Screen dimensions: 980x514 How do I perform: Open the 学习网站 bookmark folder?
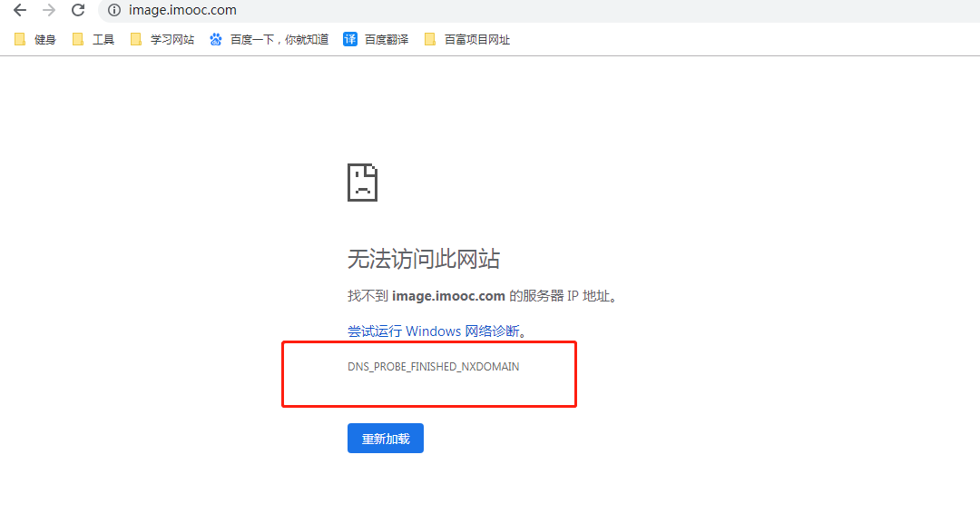pos(162,39)
